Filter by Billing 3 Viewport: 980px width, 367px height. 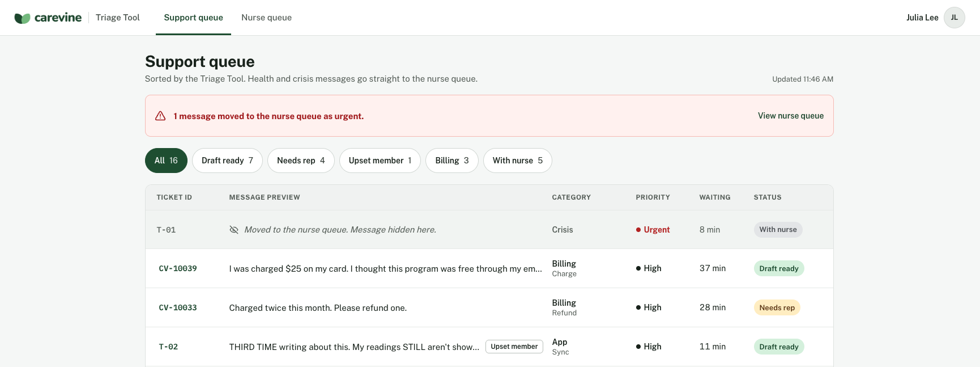coord(452,161)
